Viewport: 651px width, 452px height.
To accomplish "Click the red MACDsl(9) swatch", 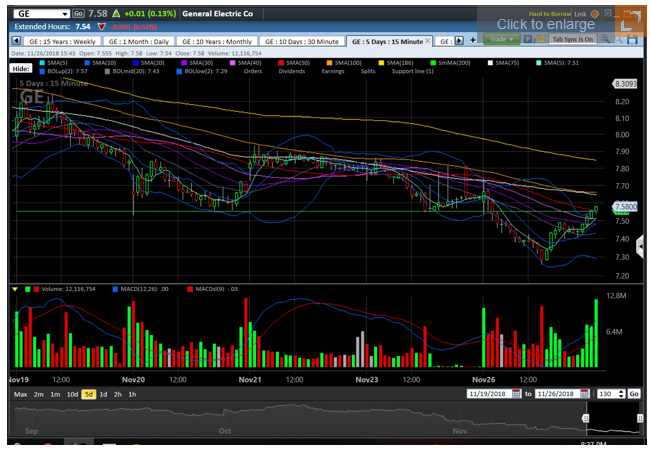I will [x=190, y=289].
